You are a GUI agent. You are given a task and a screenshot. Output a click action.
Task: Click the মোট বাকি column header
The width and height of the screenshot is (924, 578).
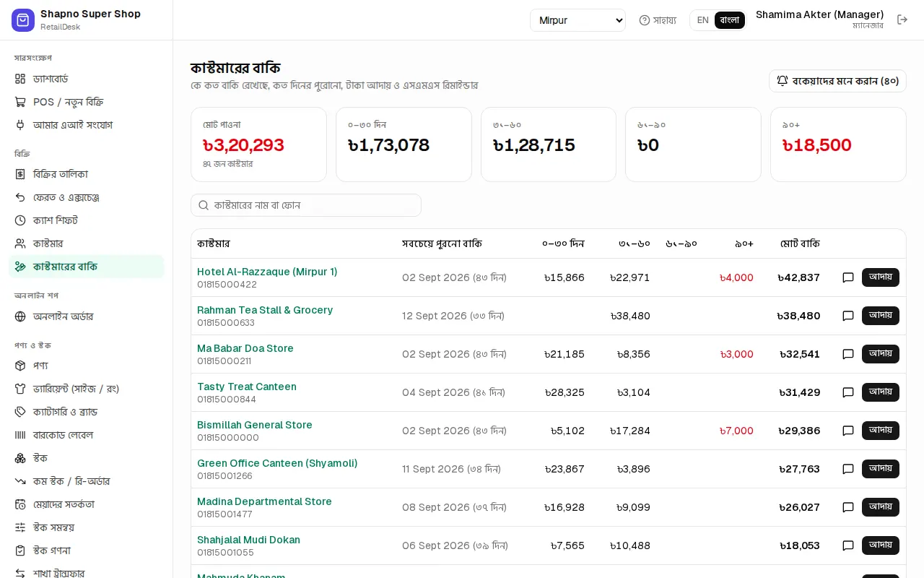[800, 243]
